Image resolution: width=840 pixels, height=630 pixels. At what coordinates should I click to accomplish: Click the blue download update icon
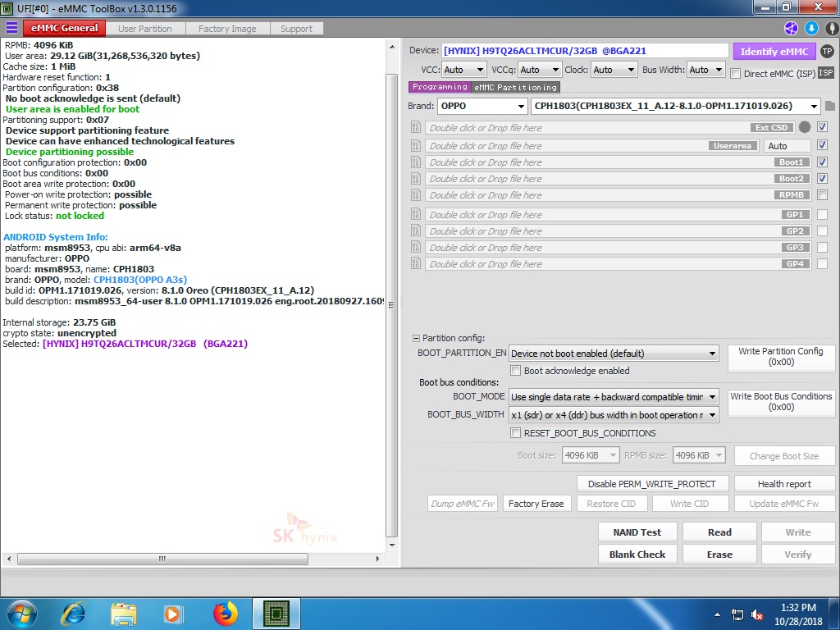point(811,29)
